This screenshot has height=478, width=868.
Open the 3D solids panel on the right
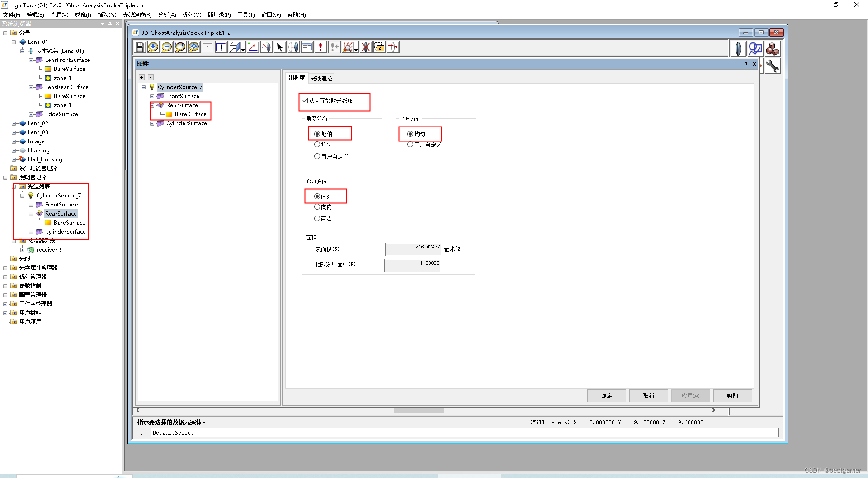pos(773,48)
